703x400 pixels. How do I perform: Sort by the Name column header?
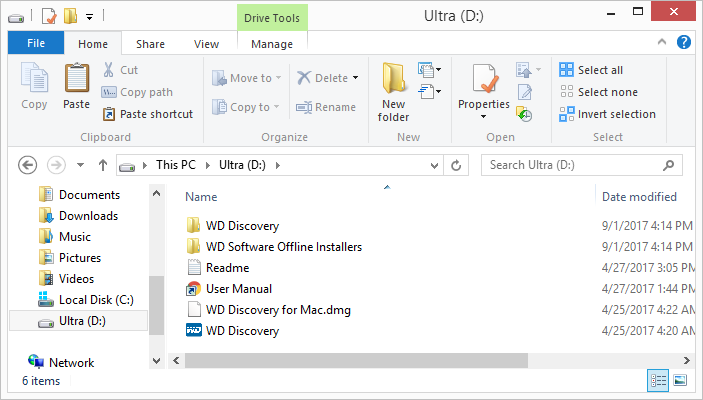201,197
